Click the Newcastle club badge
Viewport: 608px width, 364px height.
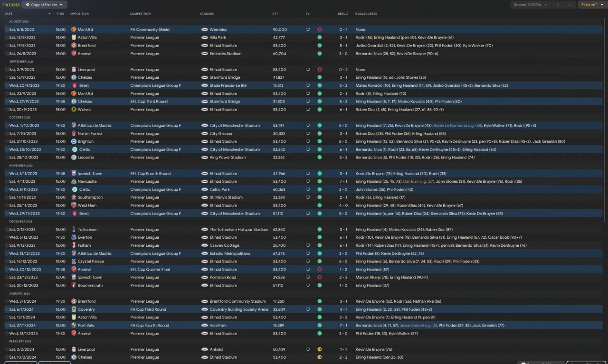tap(74, 181)
